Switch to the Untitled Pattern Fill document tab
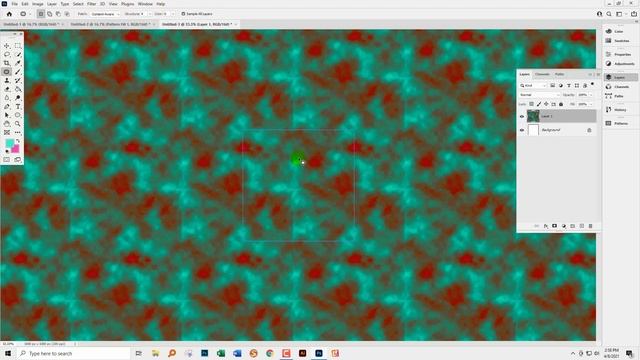Screen dimensions: 640x360 (x=111, y=24)
